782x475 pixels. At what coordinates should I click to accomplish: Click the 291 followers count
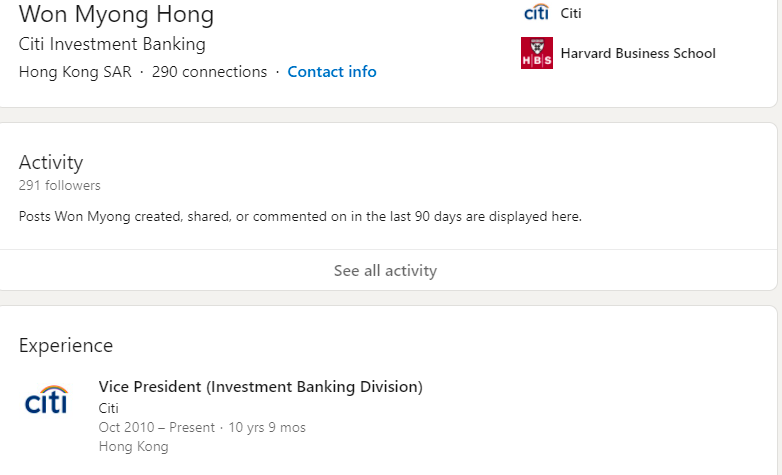click(59, 185)
